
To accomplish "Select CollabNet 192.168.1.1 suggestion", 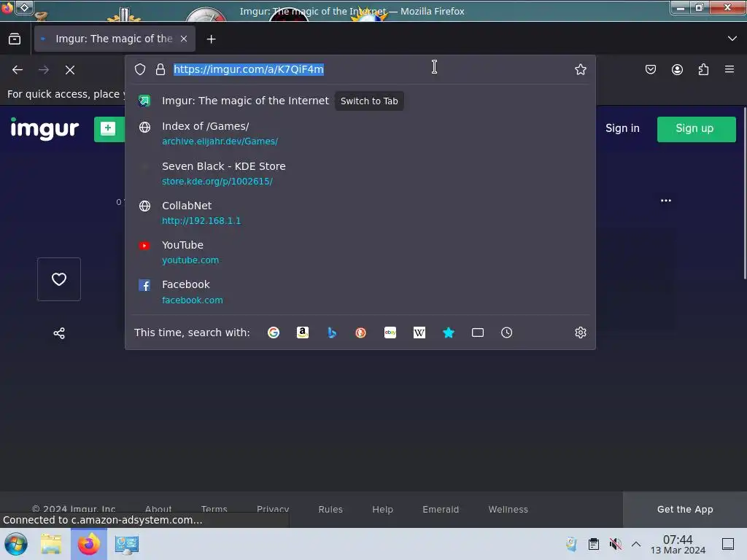I will (360, 213).
